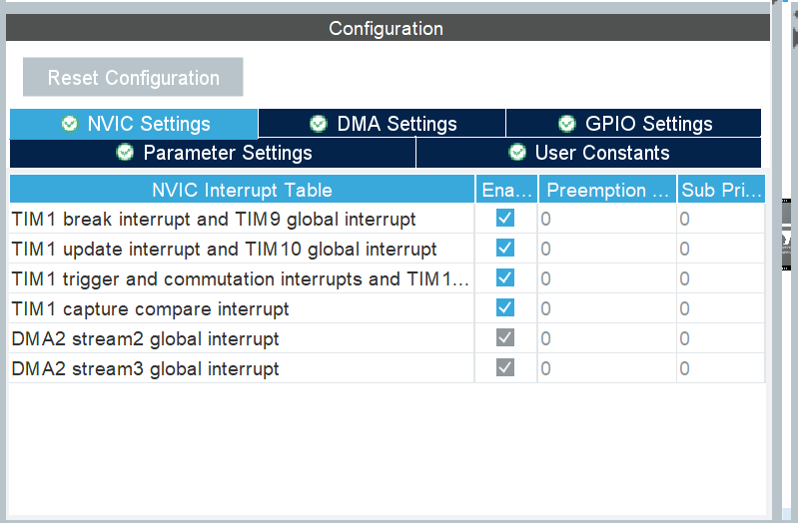Toggle TIM1 capture compare interrupt checkbox

(505, 308)
